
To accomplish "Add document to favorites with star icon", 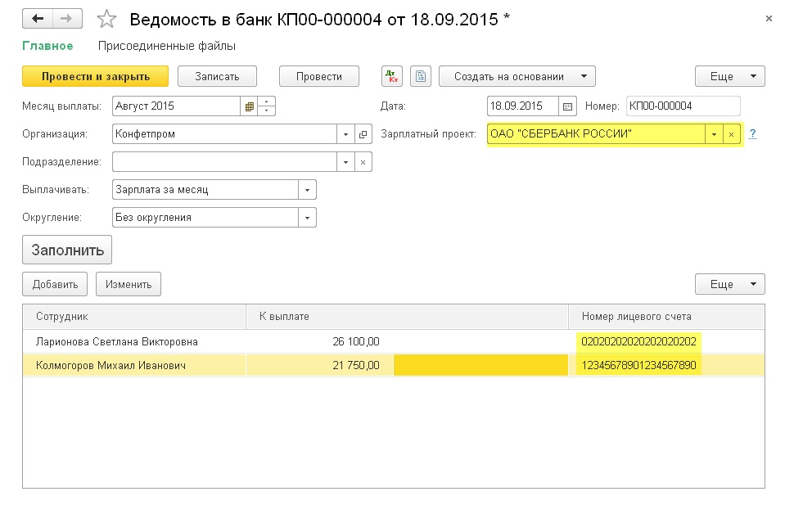I will (106, 20).
